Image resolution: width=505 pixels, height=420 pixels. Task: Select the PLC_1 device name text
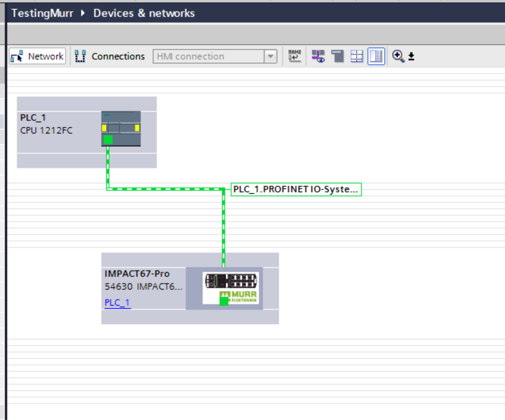tap(33, 117)
